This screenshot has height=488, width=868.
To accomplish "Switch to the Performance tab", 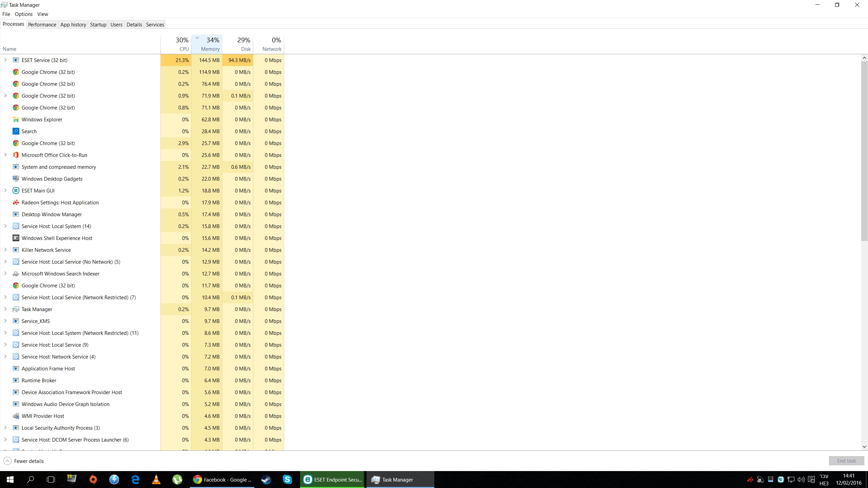I will [x=42, y=24].
